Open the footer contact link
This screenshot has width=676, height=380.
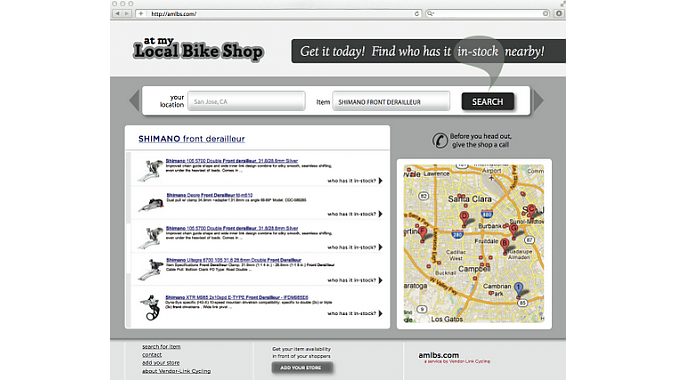click(152, 355)
